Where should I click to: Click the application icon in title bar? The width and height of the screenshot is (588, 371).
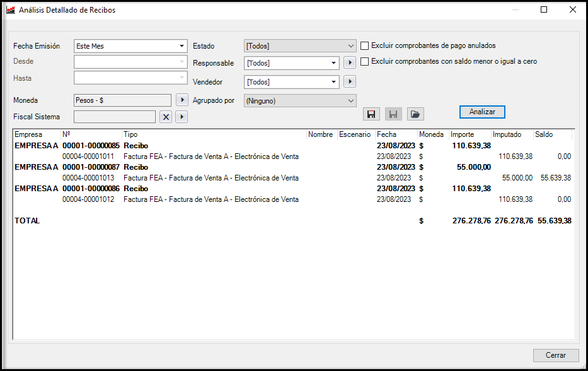[11, 9]
